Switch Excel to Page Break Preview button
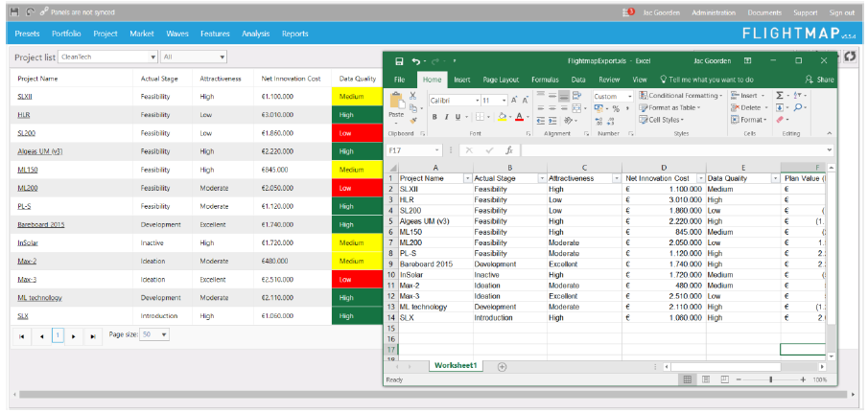Viewport: 868px width, 413px height. pos(724,379)
